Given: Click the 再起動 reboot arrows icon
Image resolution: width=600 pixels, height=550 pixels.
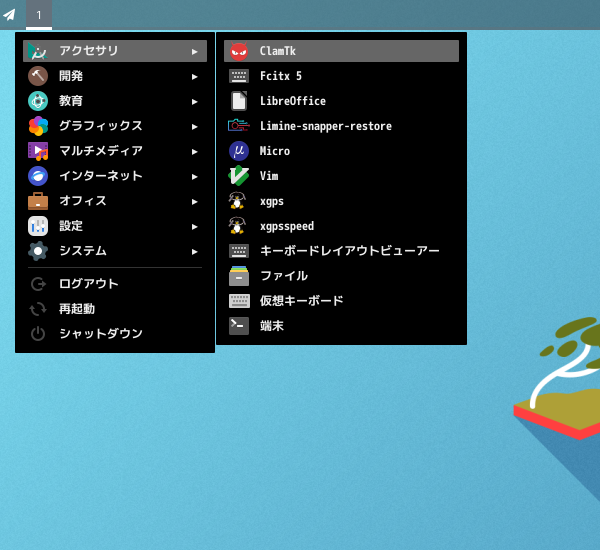Looking at the screenshot, I should tap(38, 309).
